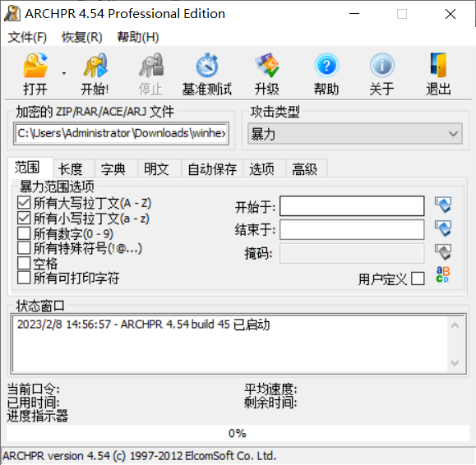Close the ARCHPR window
Viewport: 476px width, 465px height.
[451, 14]
